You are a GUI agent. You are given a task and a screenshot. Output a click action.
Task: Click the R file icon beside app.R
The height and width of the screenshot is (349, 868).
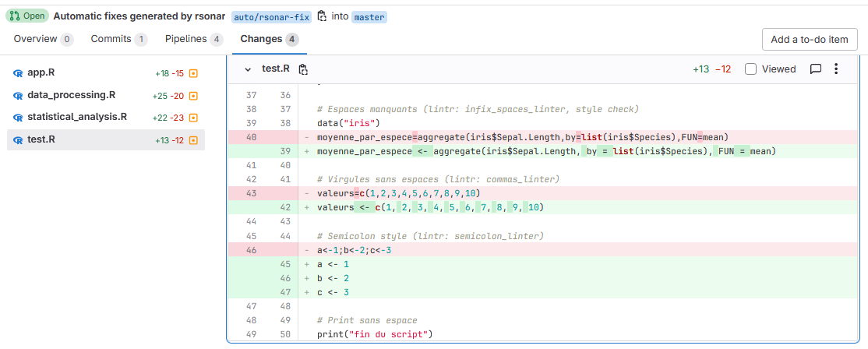tap(17, 73)
